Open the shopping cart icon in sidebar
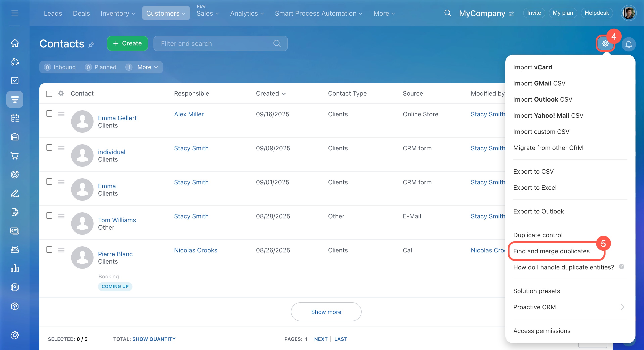Screen dimensions: 644x350 point(15,156)
